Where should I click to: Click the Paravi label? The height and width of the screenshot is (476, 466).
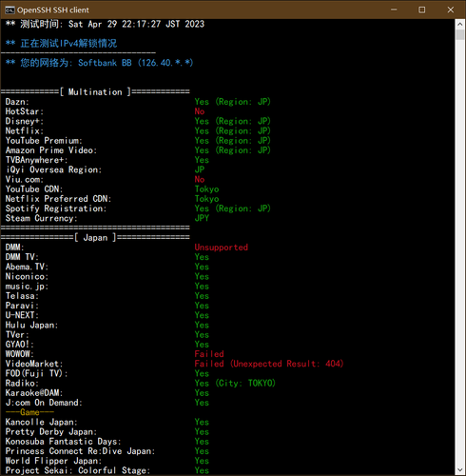tap(22, 306)
